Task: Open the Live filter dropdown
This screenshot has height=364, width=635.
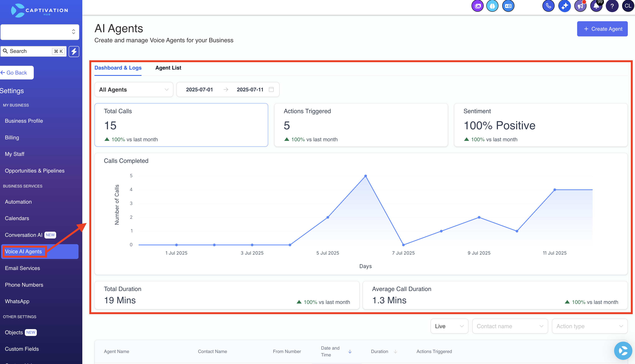Action: click(449, 326)
